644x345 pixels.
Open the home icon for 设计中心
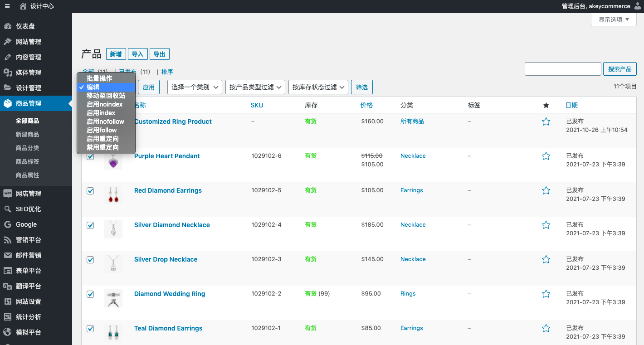pos(23,6)
